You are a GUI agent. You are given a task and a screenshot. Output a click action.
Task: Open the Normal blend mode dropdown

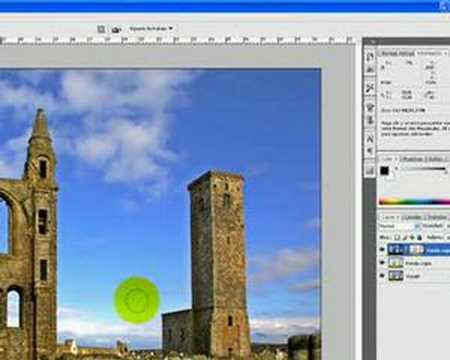(397, 226)
